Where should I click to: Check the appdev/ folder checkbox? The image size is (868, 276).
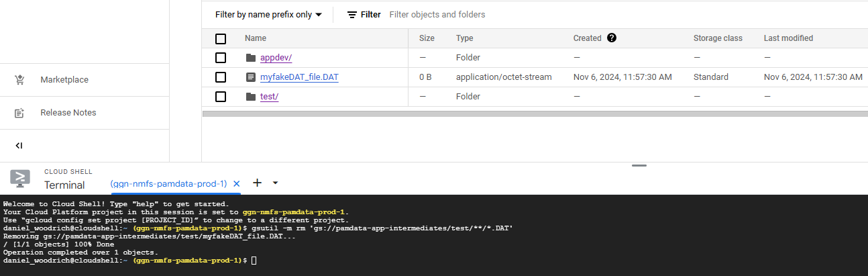tap(221, 58)
